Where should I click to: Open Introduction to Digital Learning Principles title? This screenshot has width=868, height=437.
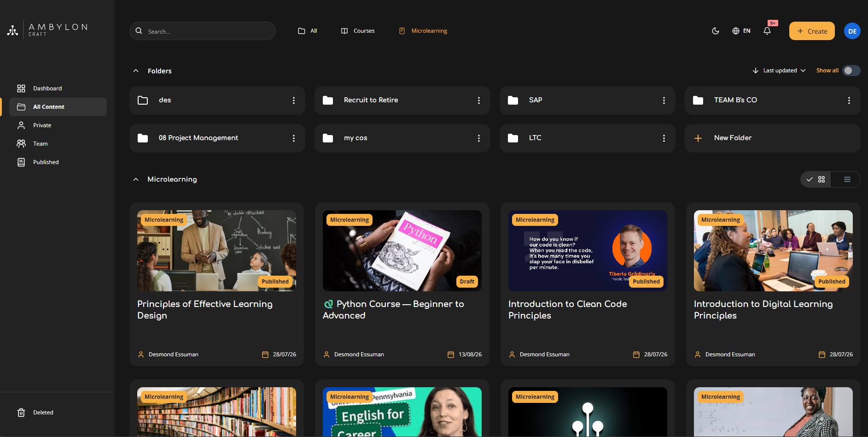click(763, 310)
